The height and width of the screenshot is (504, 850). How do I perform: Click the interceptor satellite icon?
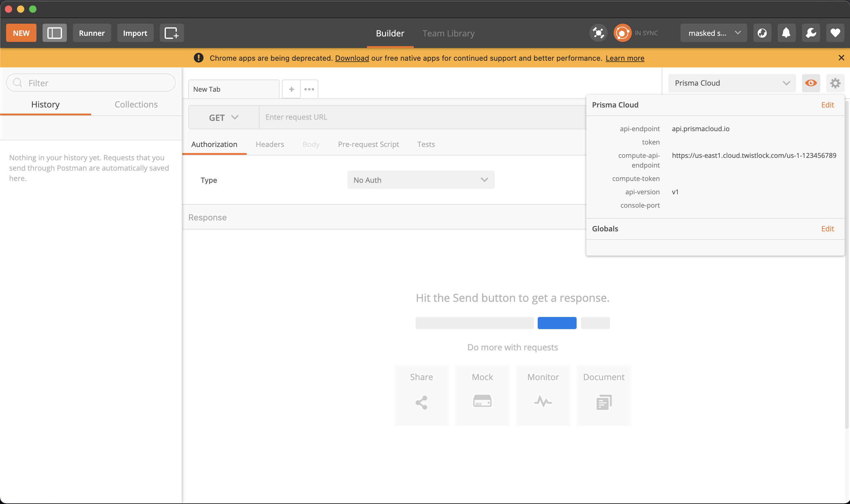598,33
